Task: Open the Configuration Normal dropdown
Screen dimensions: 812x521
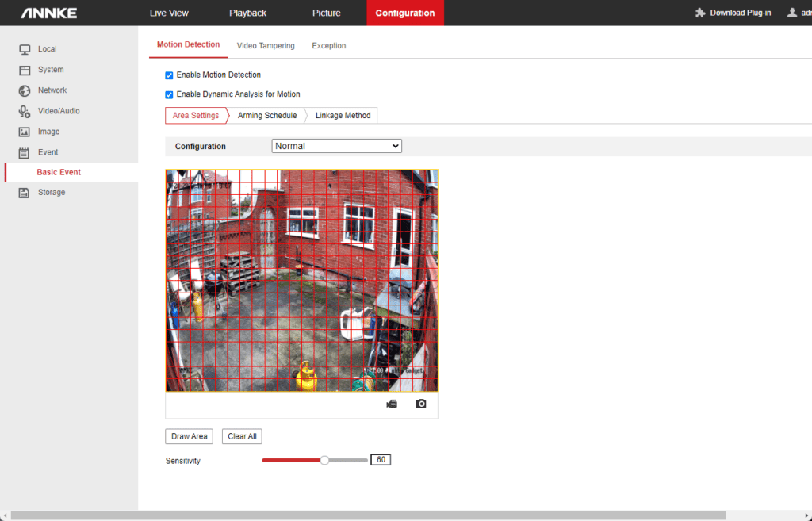Action: point(336,146)
